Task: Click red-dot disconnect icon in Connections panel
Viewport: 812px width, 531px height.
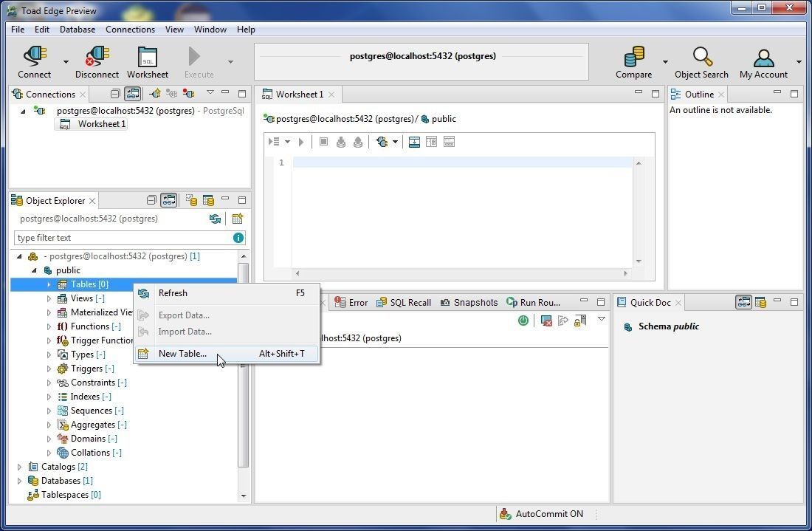Action: click(x=188, y=94)
